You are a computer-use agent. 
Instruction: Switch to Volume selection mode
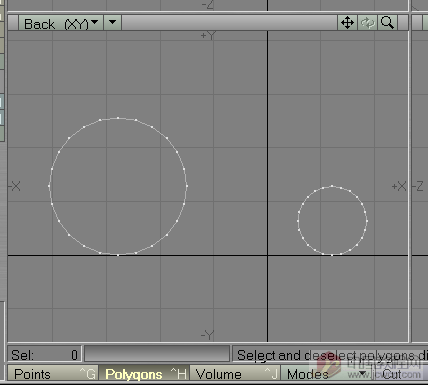pos(235,374)
